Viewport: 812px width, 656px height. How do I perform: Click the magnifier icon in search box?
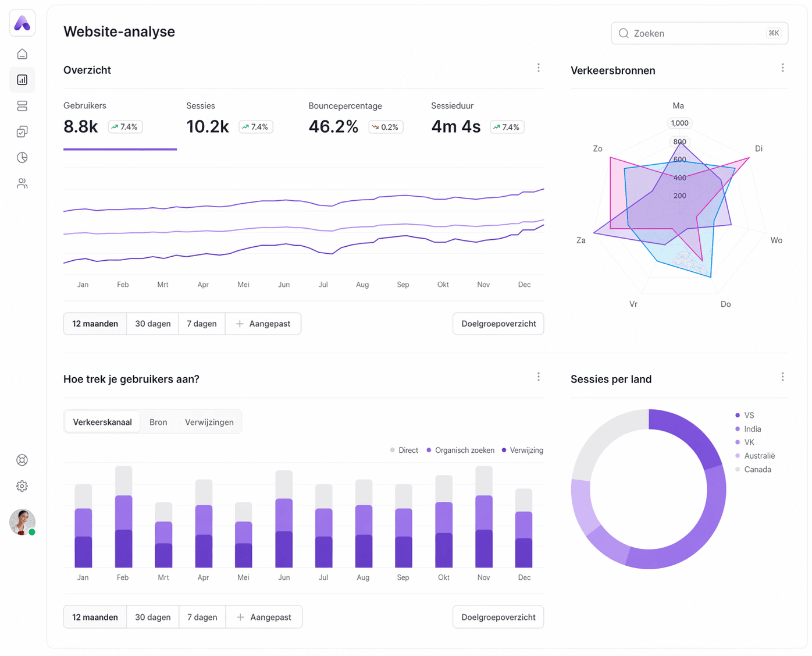tap(624, 34)
